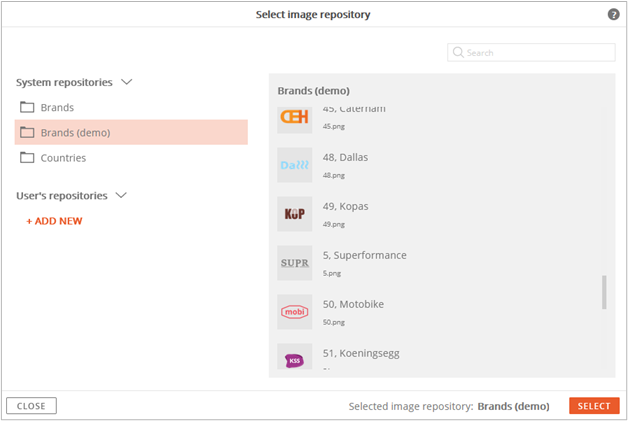
Task: Click the 5.png file name
Action: [332, 273]
